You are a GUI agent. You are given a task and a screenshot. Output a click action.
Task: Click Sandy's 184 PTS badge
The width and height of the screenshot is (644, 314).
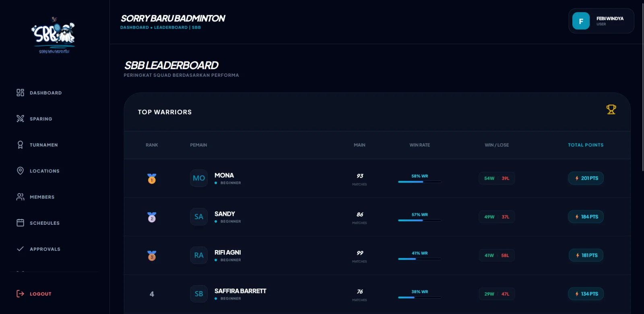coord(586,217)
